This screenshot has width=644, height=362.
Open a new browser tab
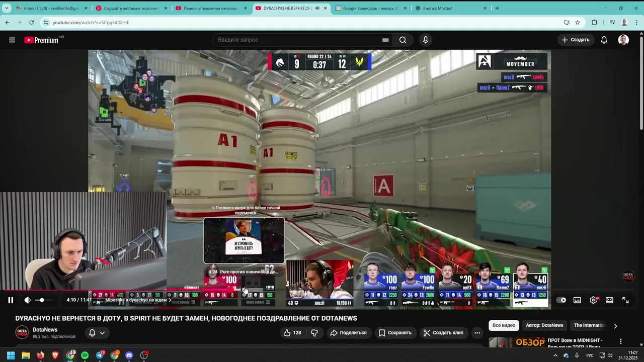[x=497, y=8]
